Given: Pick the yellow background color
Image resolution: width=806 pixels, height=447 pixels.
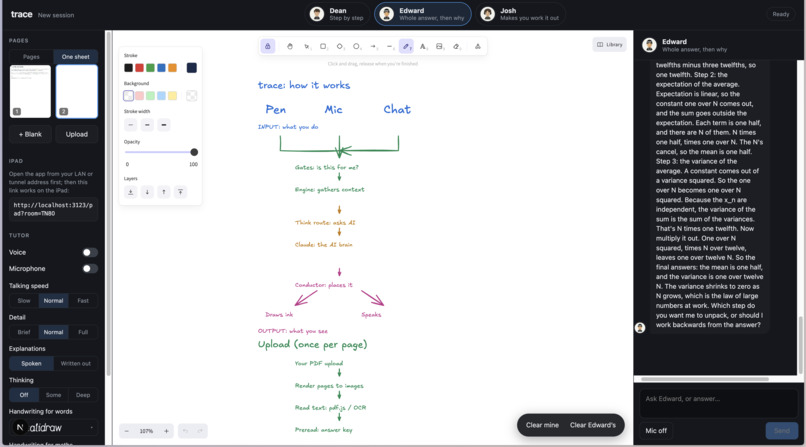Looking at the screenshot, I should click(x=172, y=96).
